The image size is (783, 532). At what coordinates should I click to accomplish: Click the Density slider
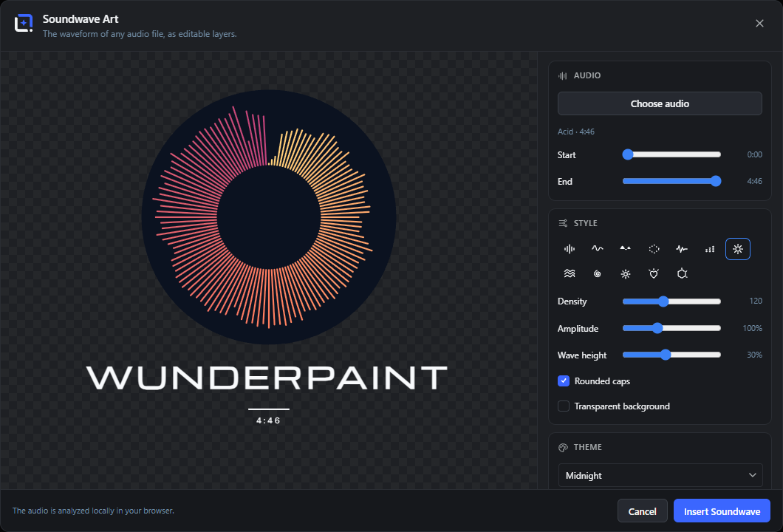(671, 301)
